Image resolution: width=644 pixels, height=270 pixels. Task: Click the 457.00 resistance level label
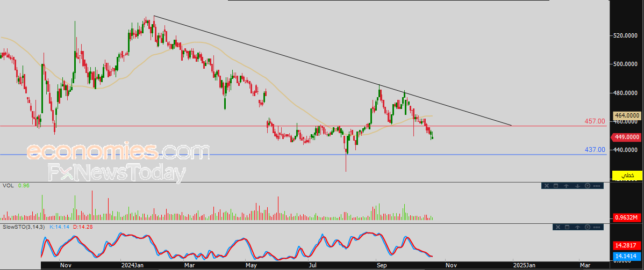coord(595,121)
